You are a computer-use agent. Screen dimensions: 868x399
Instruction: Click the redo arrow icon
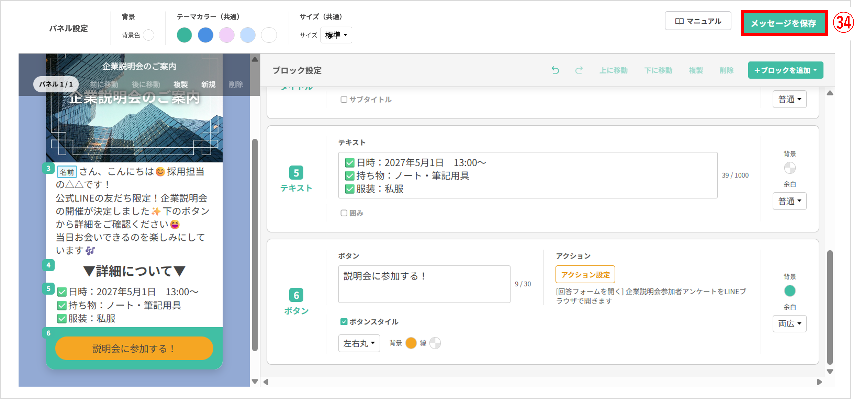coord(579,70)
